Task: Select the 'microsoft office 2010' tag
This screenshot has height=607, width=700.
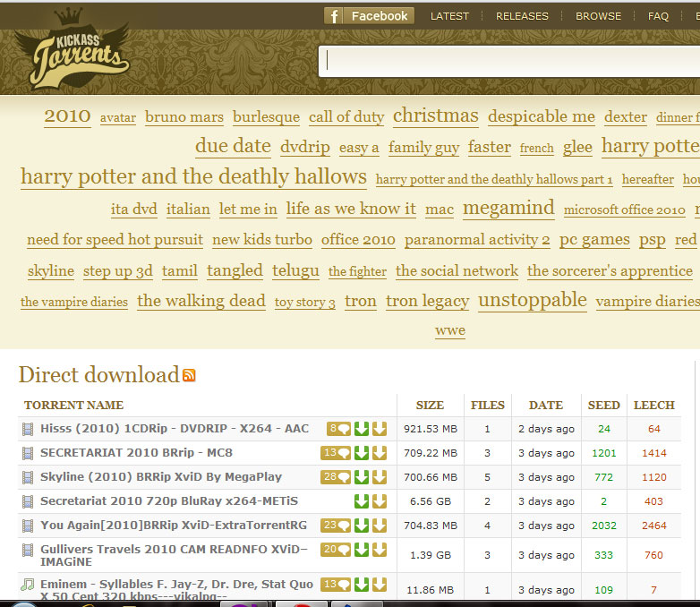Action: [624, 209]
